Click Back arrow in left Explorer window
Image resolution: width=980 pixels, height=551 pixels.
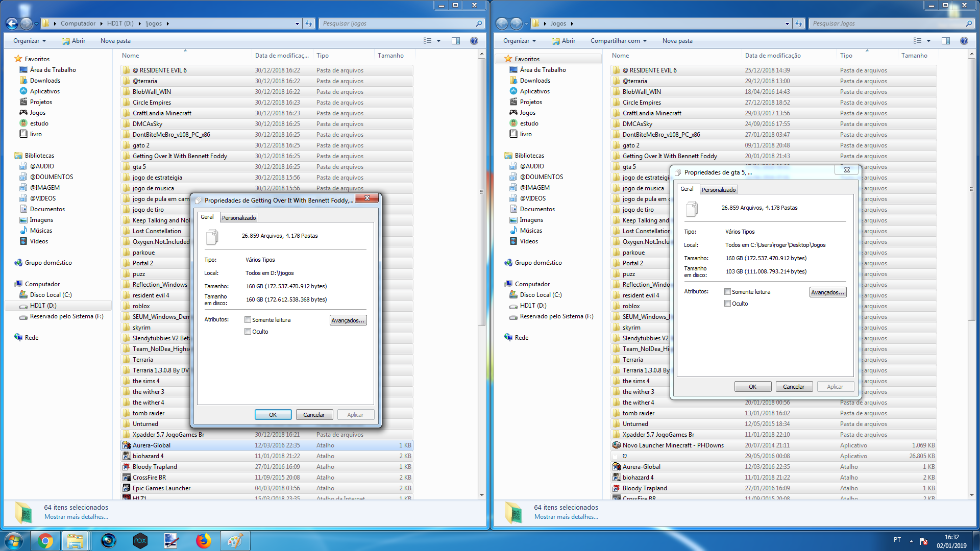coord(12,23)
